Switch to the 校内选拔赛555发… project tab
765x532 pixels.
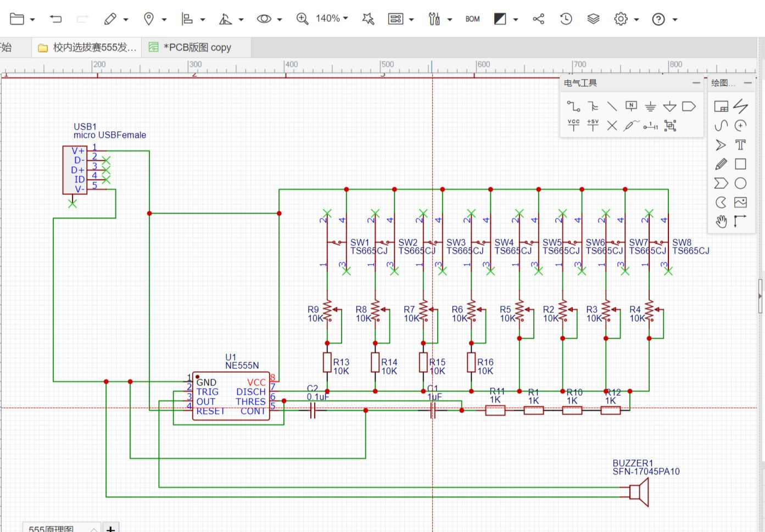click(87, 47)
